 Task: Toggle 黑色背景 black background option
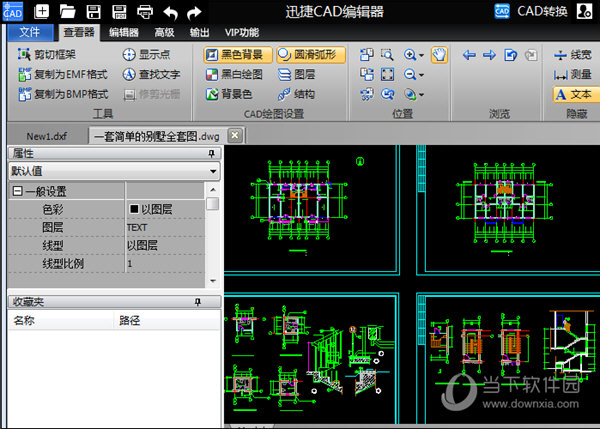click(238, 55)
